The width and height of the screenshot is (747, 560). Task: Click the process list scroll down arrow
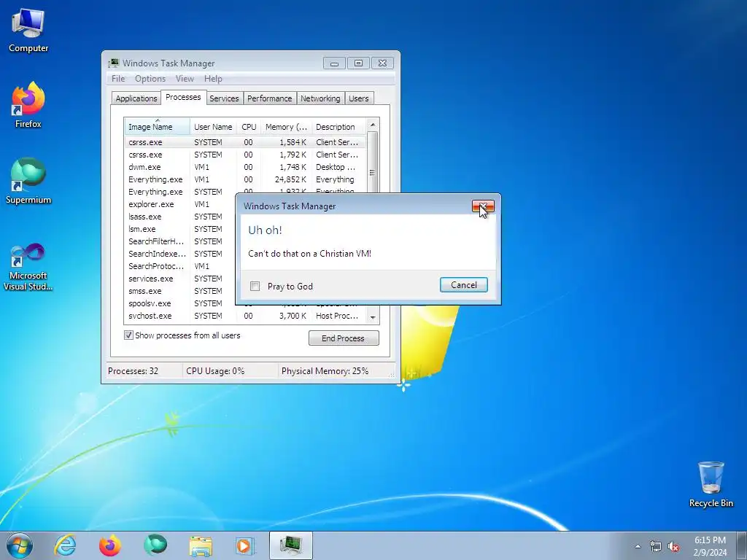coord(373,317)
